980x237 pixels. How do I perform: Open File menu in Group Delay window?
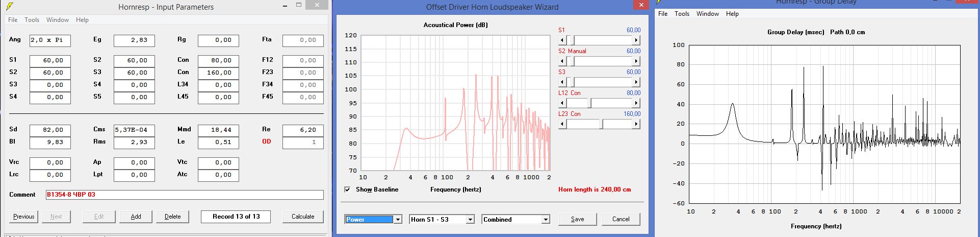click(663, 14)
